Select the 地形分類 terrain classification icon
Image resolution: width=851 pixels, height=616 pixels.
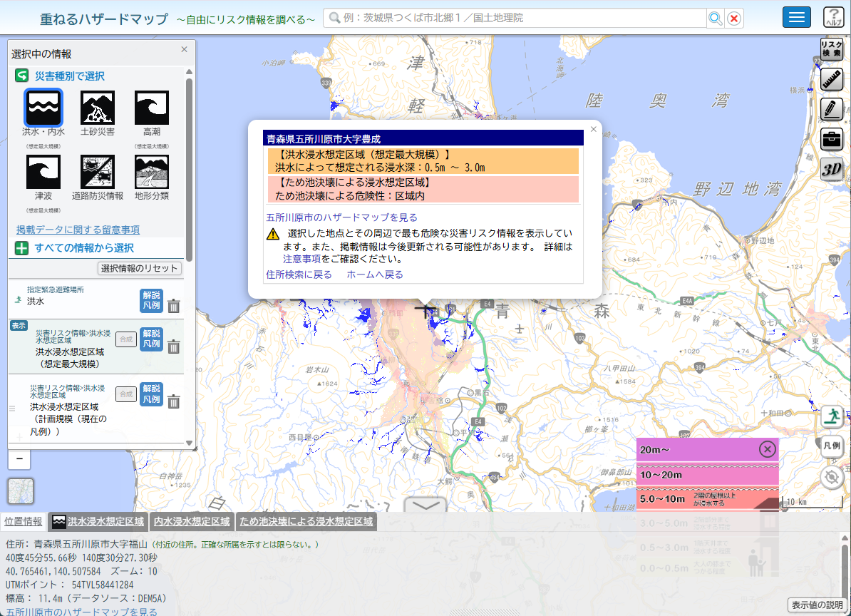tap(151, 172)
